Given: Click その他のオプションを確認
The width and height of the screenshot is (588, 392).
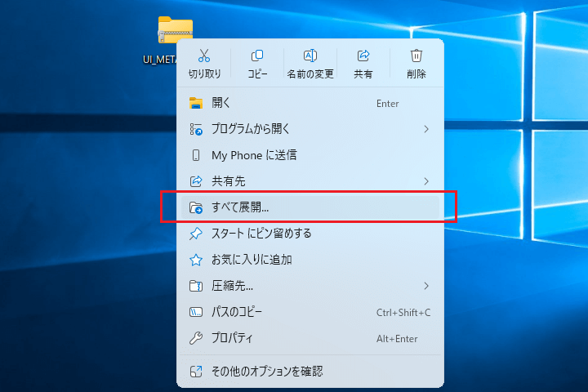Looking at the screenshot, I should pyautogui.click(x=267, y=372).
